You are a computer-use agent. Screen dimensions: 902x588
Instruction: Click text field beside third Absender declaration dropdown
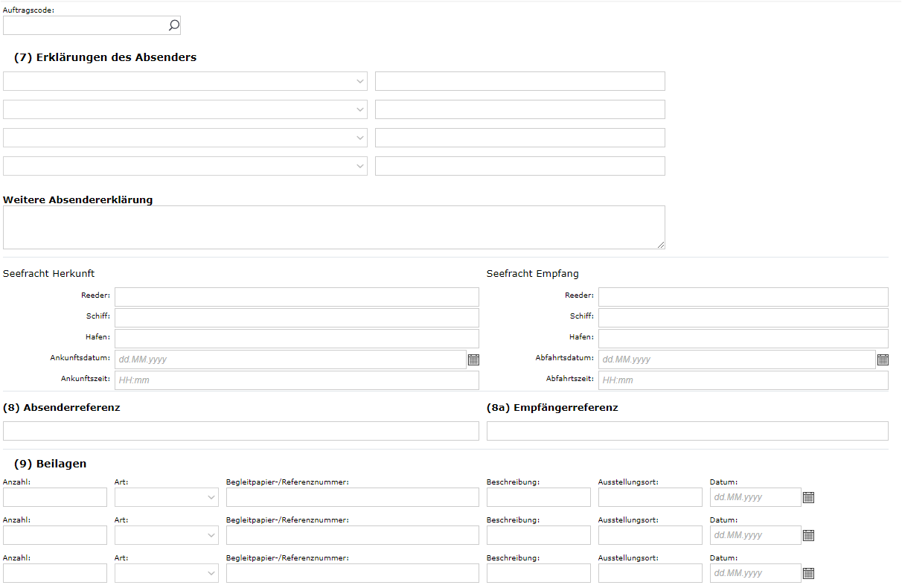pos(520,138)
